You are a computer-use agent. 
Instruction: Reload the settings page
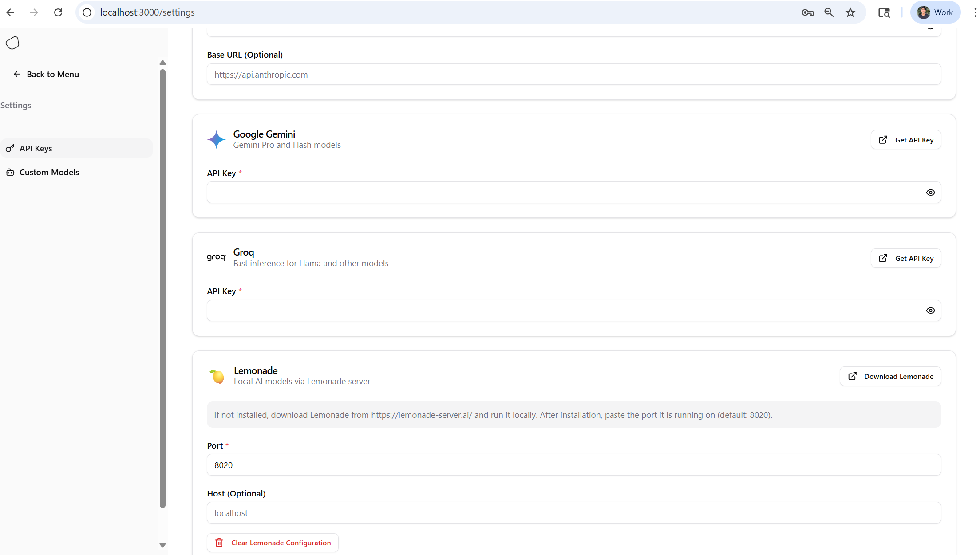click(58, 12)
